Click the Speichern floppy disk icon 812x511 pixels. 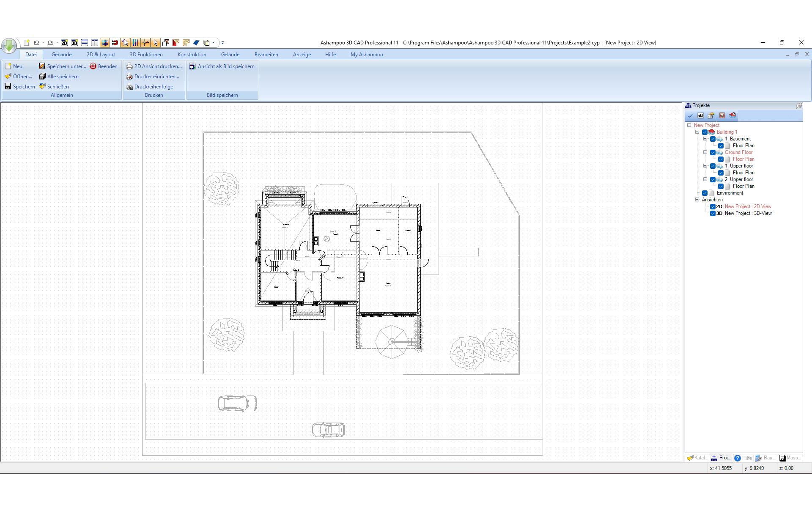[x=8, y=87]
